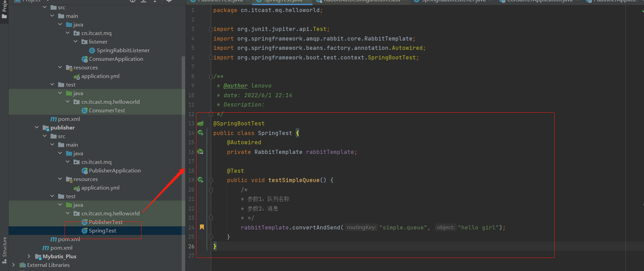Select SpringRabbitListener in project tree
This screenshot has width=644, height=271.
[x=123, y=50]
